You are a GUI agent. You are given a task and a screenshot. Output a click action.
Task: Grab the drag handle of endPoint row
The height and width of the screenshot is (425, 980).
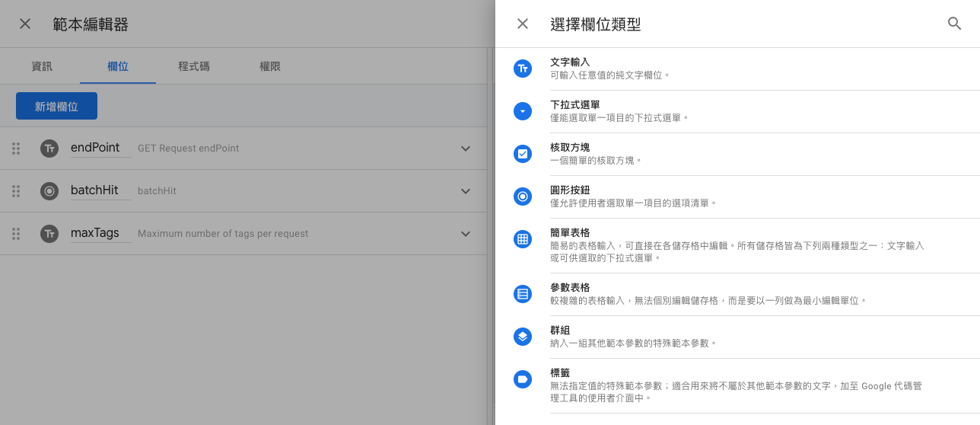[x=16, y=149]
